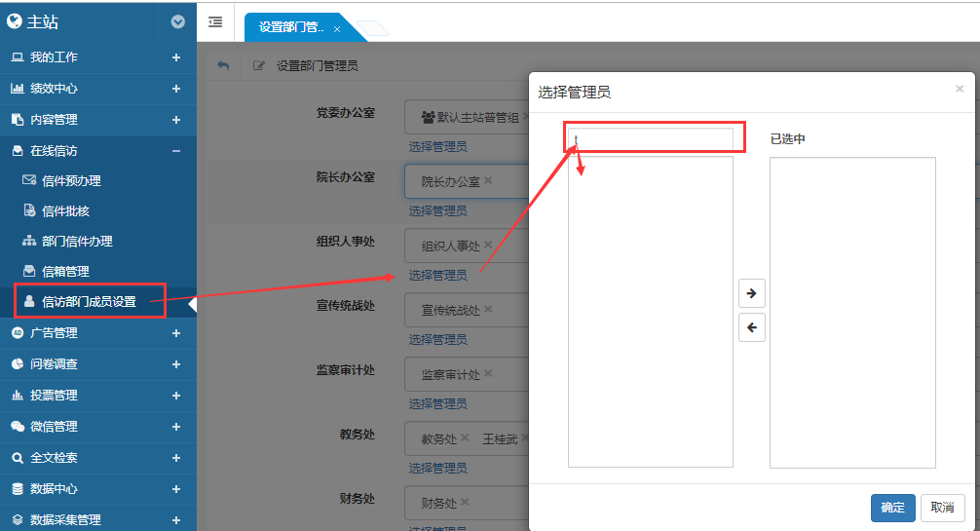The width and height of the screenshot is (980, 531).
Task: Click the 已选中 selected list box
Action: coord(852,312)
